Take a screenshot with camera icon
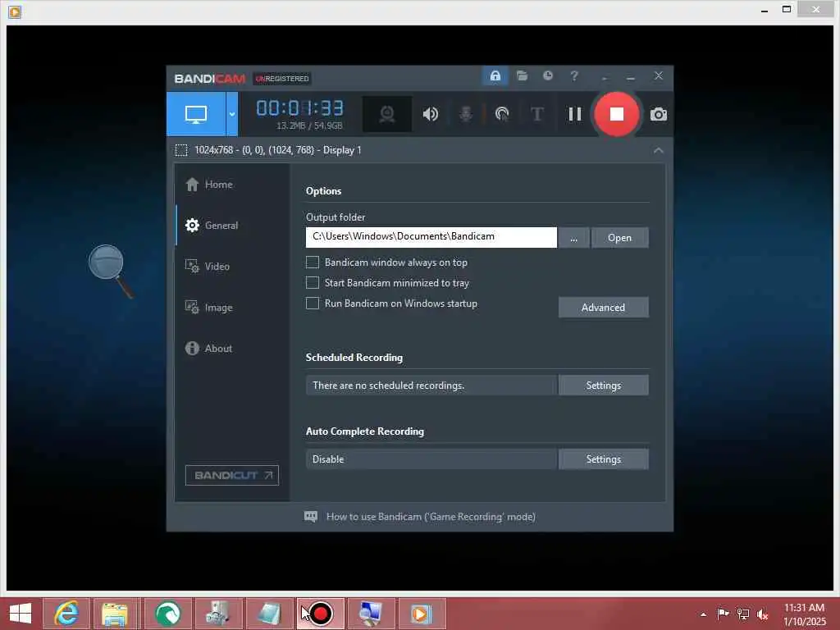This screenshot has height=630, width=840. click(x=659, y=114)
